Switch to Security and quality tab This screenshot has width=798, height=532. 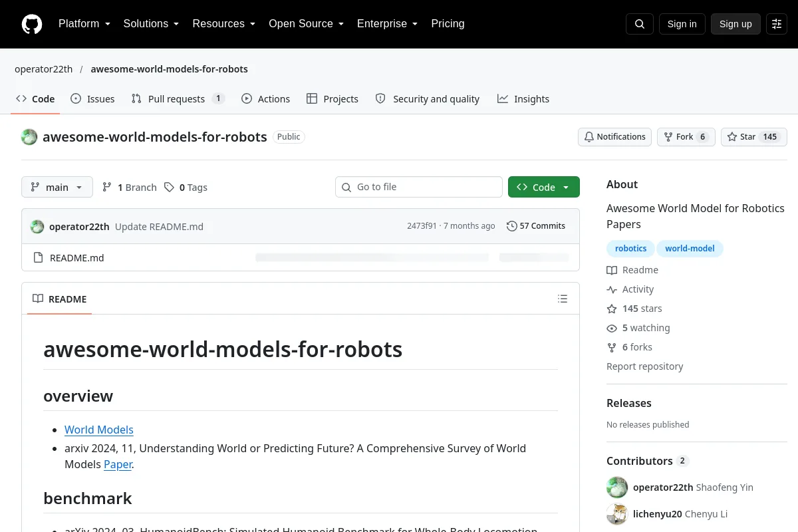[x=427, y=99]
